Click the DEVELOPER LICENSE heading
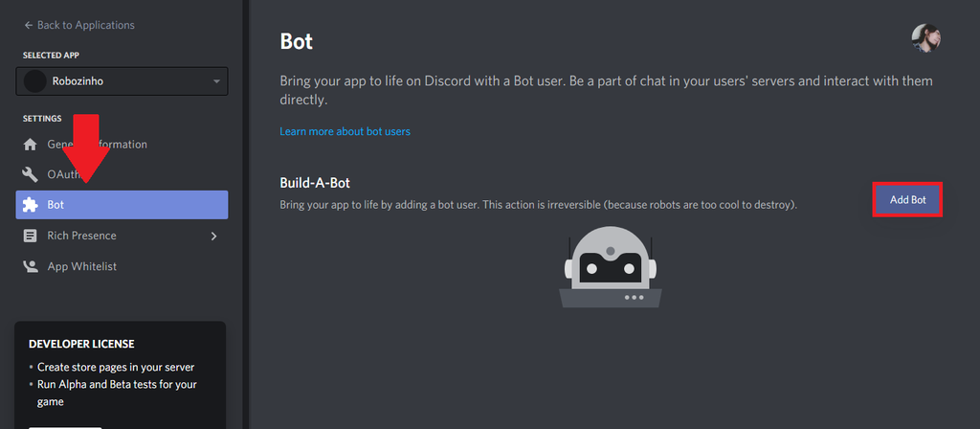The width and height of the screenshot is (980, 429). pyautogui.click(x=81, y=344)
